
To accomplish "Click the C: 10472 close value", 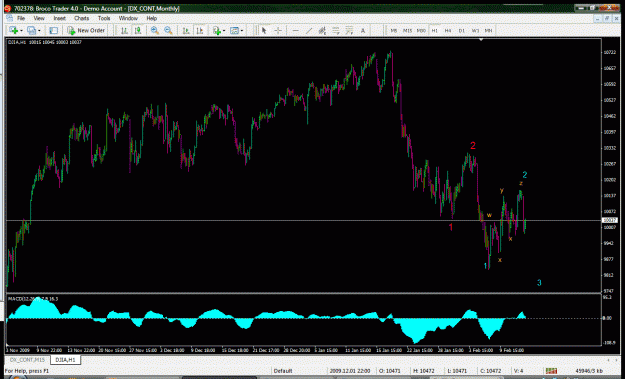I will point(492,371).
